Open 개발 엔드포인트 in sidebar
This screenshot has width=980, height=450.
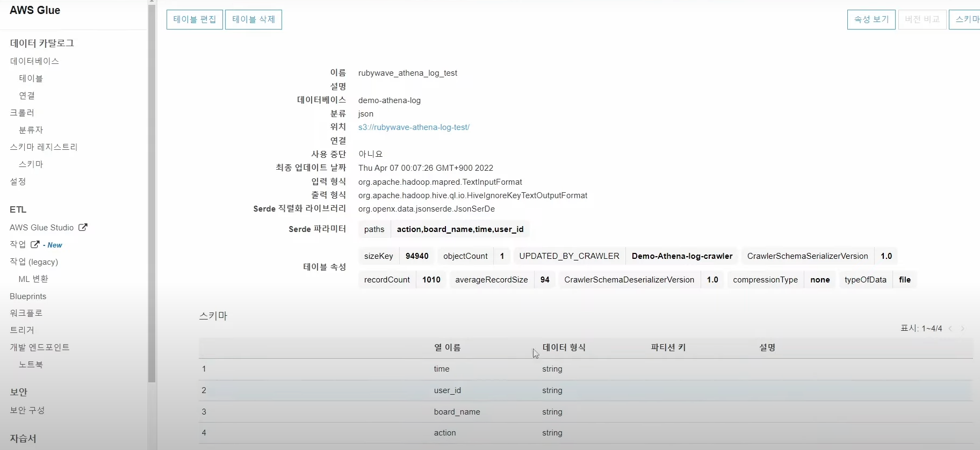point(40,347)
